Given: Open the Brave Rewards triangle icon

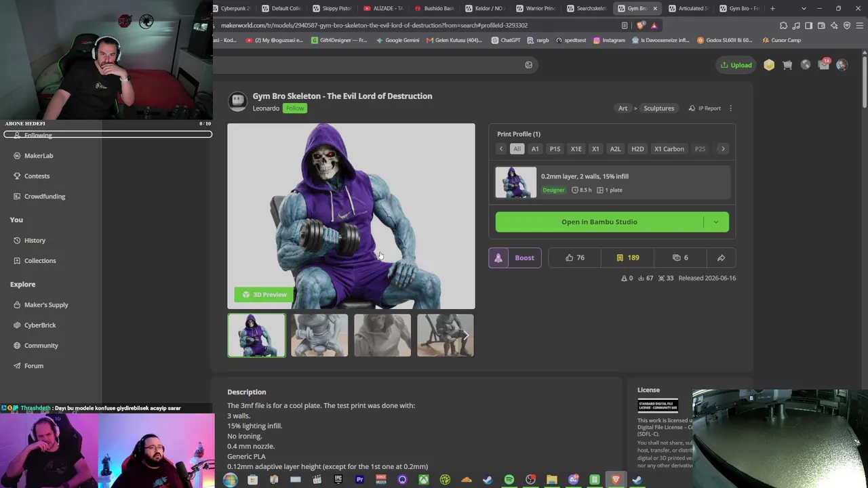Looking at the screenshot, I should coord(654,26).
